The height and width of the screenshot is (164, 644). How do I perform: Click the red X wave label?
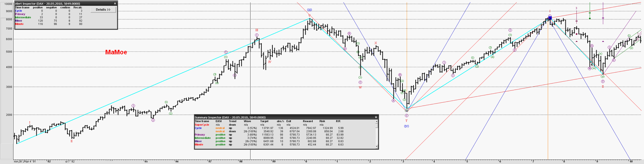[375, 43]
